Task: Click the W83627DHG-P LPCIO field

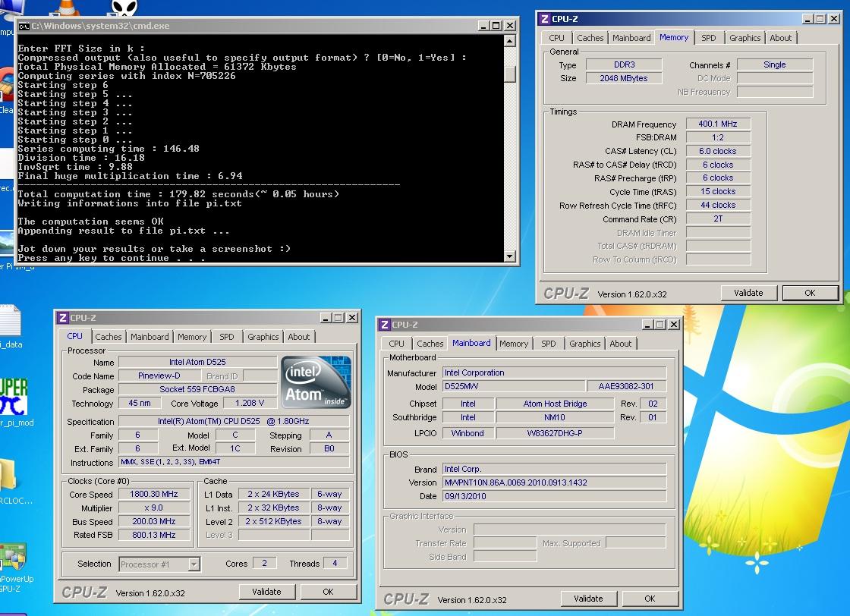Action: coord(555,433)
